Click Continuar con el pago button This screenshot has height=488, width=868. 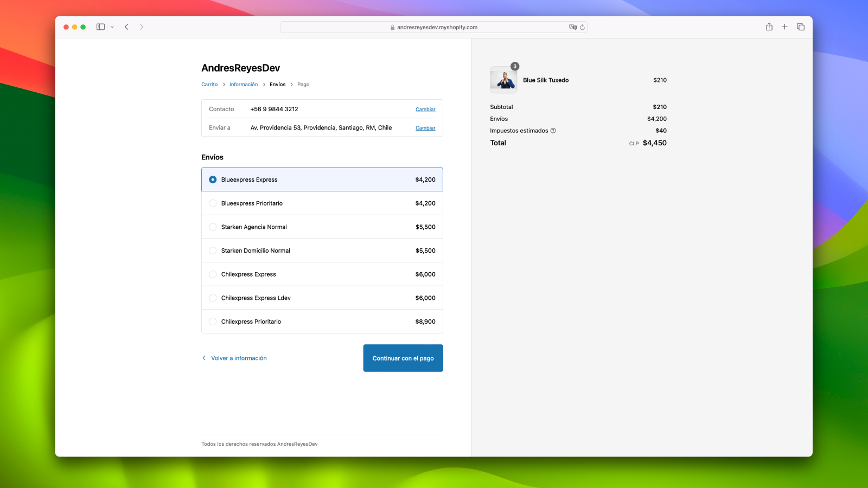403,358
